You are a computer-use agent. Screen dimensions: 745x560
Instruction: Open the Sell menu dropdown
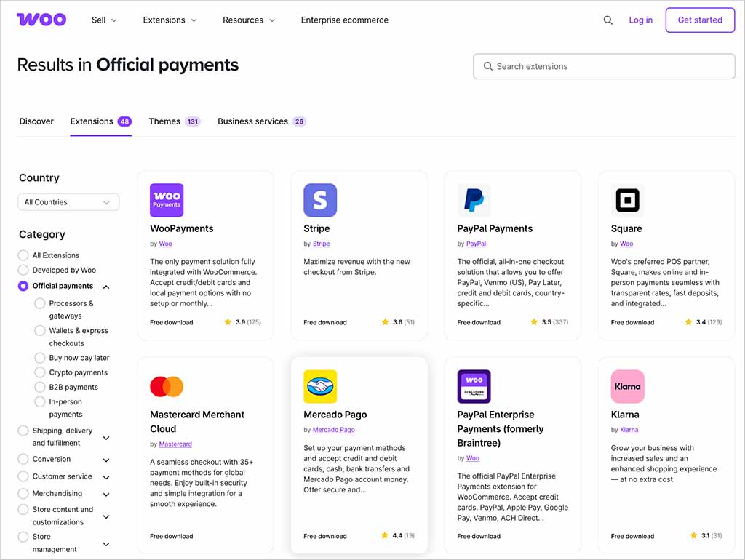tap(104, 20)
